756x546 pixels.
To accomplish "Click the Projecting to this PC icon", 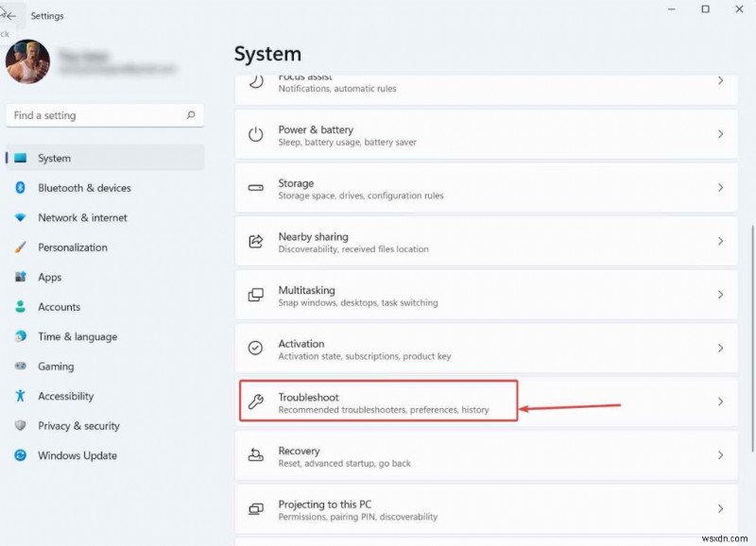I will coord(254,509).
